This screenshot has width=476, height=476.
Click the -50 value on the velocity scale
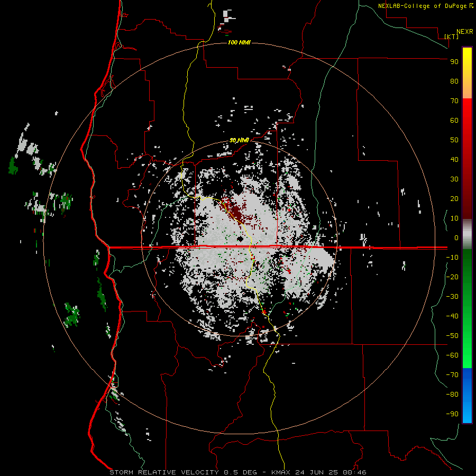(452, 336)
